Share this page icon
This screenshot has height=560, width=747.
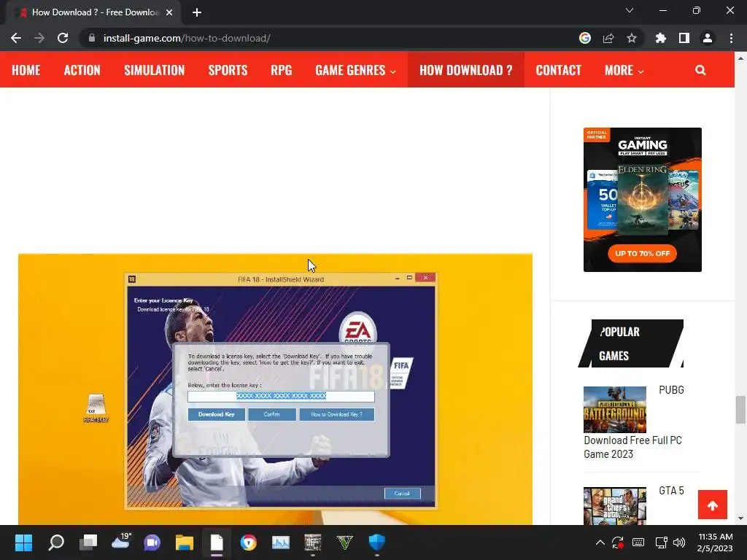pyautogui.click(x=608, y=38)
